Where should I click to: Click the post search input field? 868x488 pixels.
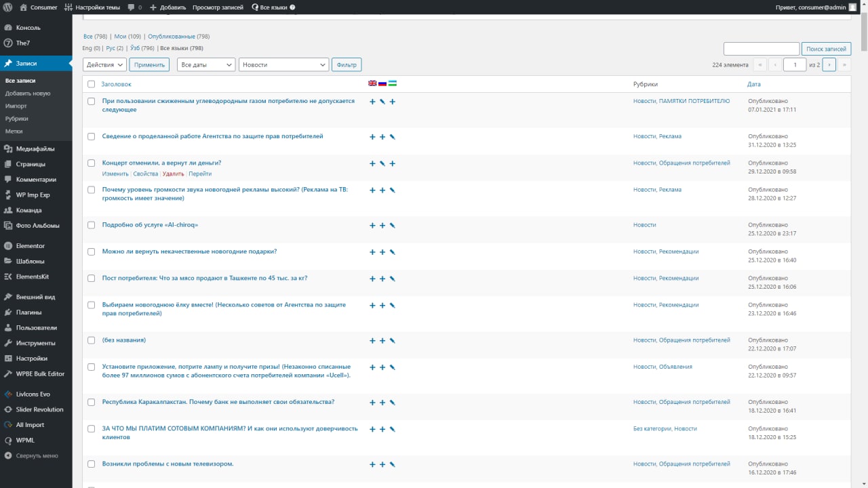(762, 49)
